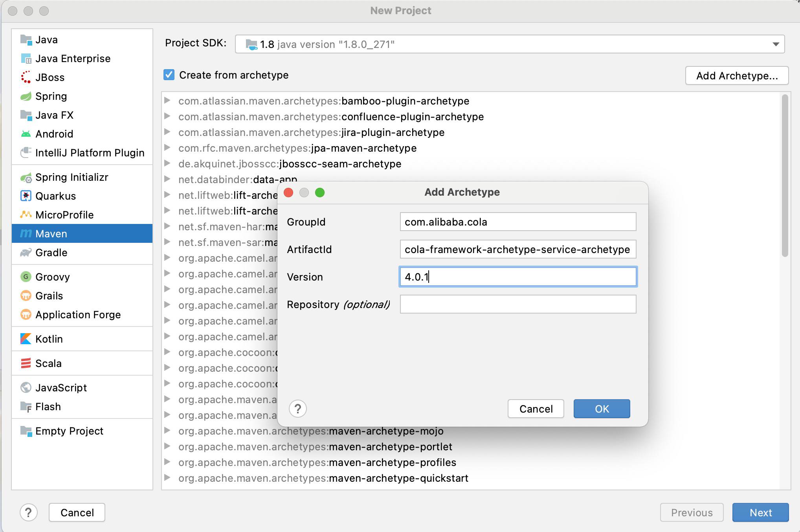Pick the Grails icon
Viewport: 800px width, 532px height.
pyautogui.click(x=26, y=295)
